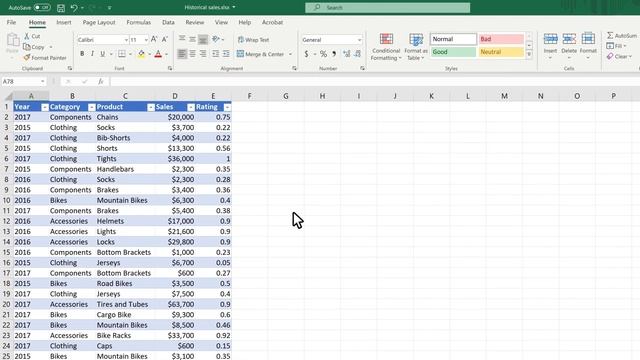This screenshot has width=640, height=360.
Task: Click the Name Box showing A78
Action: (x=24, y=82)
